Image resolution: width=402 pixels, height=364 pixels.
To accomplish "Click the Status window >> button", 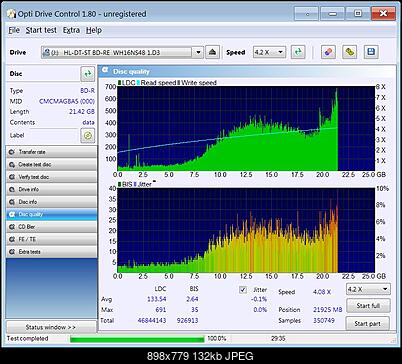I will [51, 327].
